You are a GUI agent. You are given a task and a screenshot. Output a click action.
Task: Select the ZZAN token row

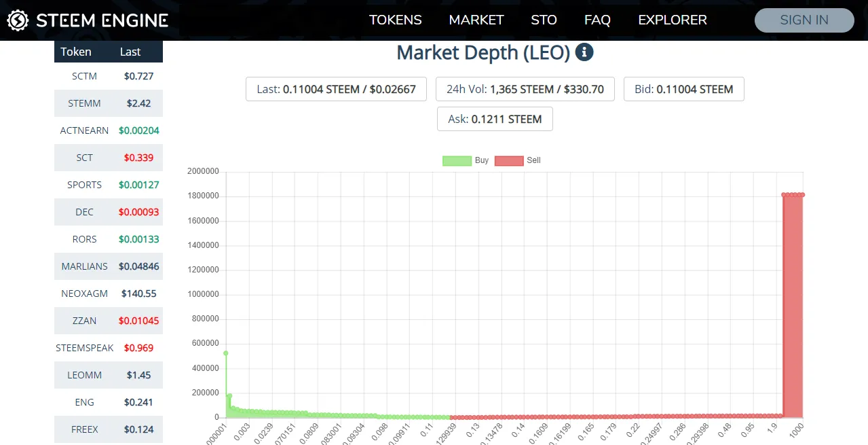coord(109,321)
